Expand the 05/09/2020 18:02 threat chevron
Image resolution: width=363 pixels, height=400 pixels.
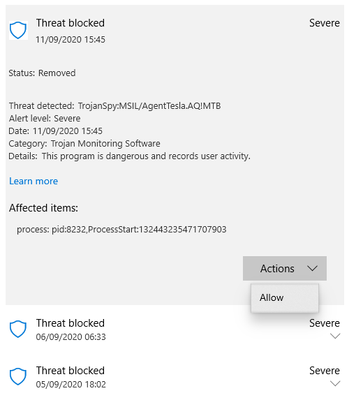[x=335, y=384]
